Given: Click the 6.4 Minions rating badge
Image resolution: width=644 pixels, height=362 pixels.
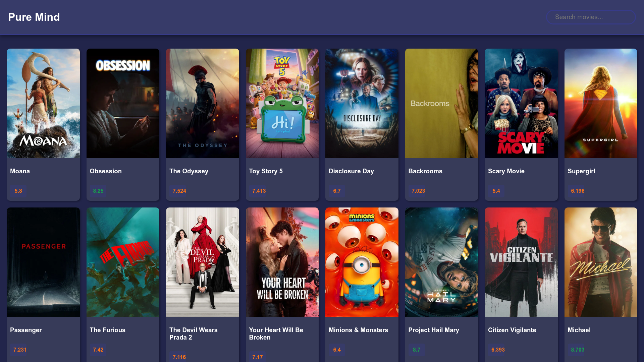Looking at the screenshot, I should tap(337, 350).
